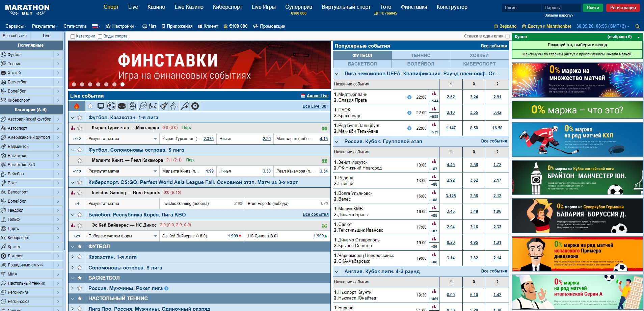The height and width of the screenshot is (311, 644).
Task: Click the green Войти button
Action: pos(593,7)
